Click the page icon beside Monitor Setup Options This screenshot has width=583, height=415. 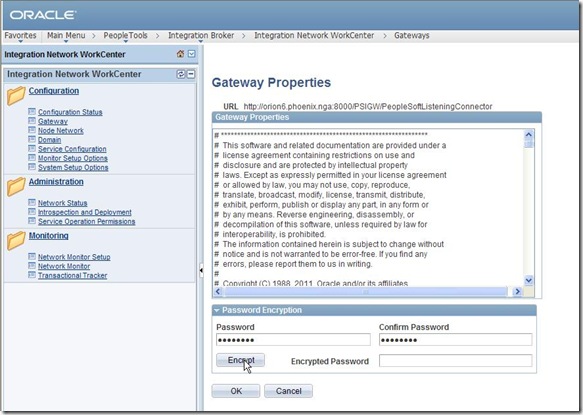tap(32, 158)
